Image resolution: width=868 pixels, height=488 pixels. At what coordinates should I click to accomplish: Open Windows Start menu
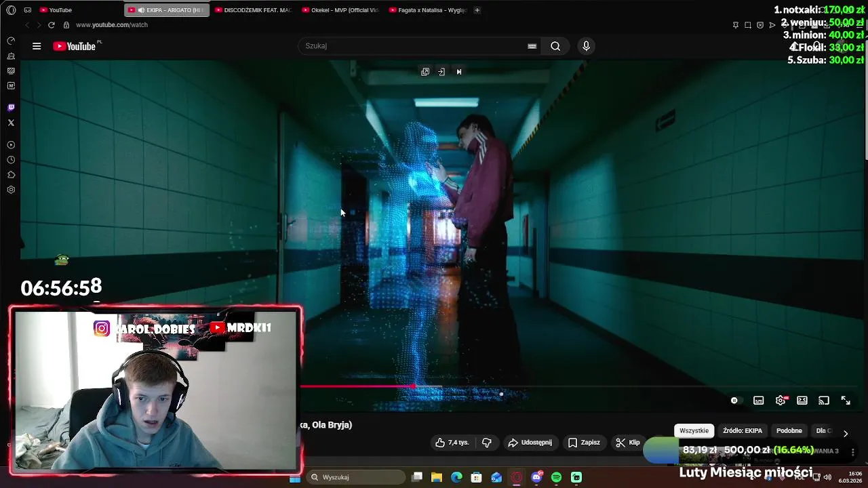[x=295, y=478]
